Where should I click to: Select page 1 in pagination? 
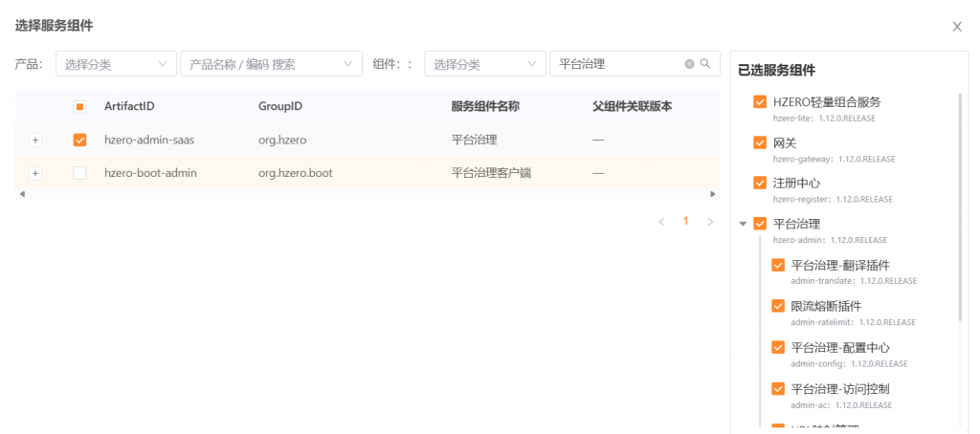(x=685, y=222)
